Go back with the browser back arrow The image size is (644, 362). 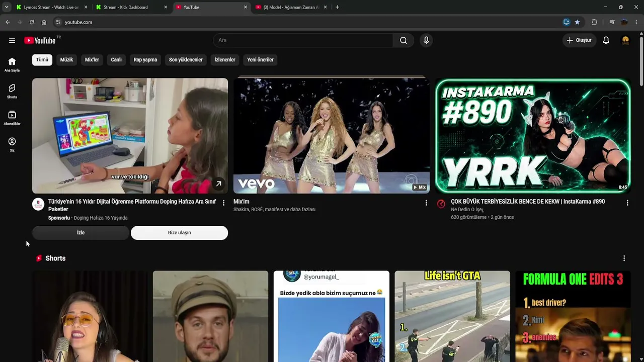[8, 22]
